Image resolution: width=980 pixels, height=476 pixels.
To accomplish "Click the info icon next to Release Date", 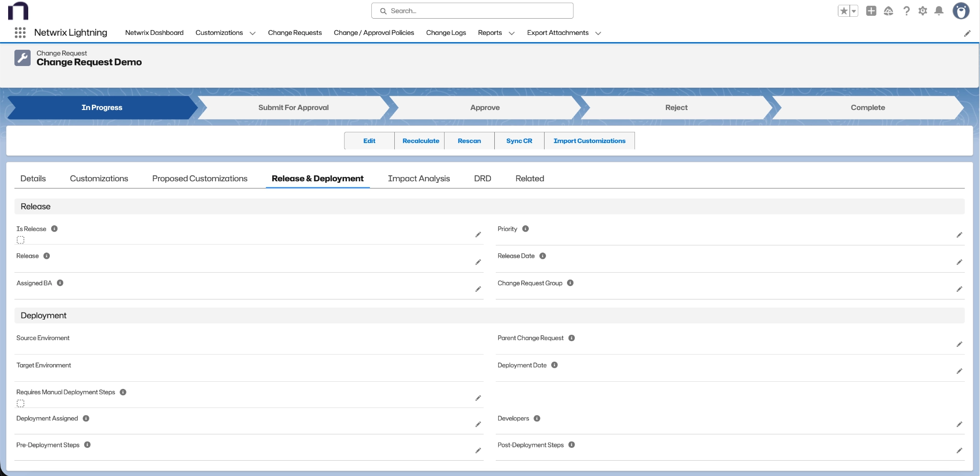I will click(543, 256).
